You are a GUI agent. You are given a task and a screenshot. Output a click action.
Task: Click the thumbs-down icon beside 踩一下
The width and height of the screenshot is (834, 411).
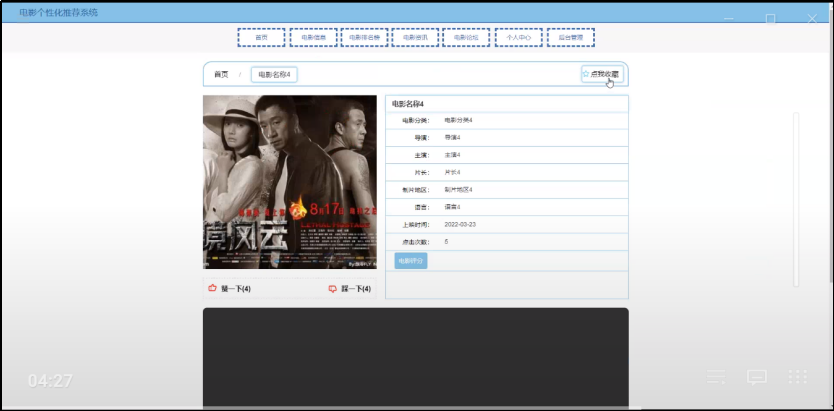tap(333, 289)
